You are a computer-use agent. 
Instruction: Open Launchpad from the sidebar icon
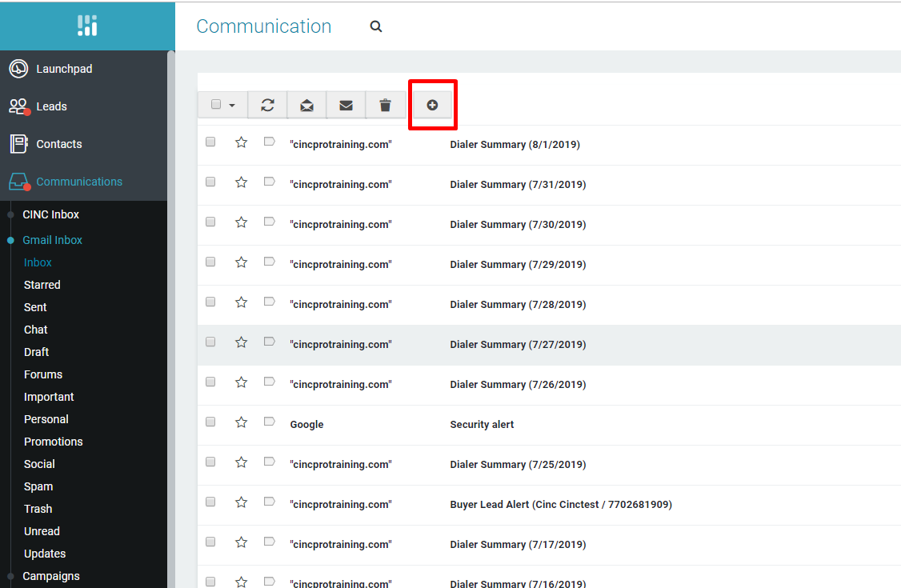[x=18, y=69]
